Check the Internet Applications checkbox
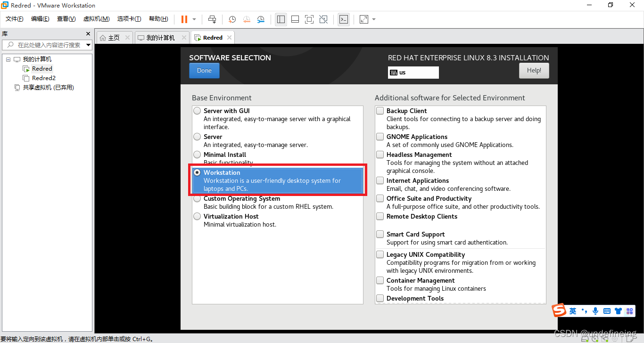The width and height of the screenshot is (644, 343). tap(380, 180)
